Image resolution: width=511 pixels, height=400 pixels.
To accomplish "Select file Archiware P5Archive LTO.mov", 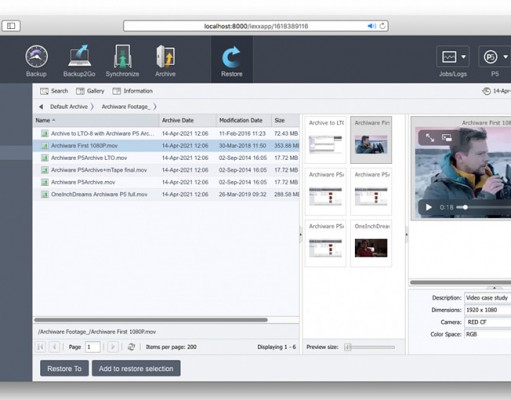I will (166, 158).
